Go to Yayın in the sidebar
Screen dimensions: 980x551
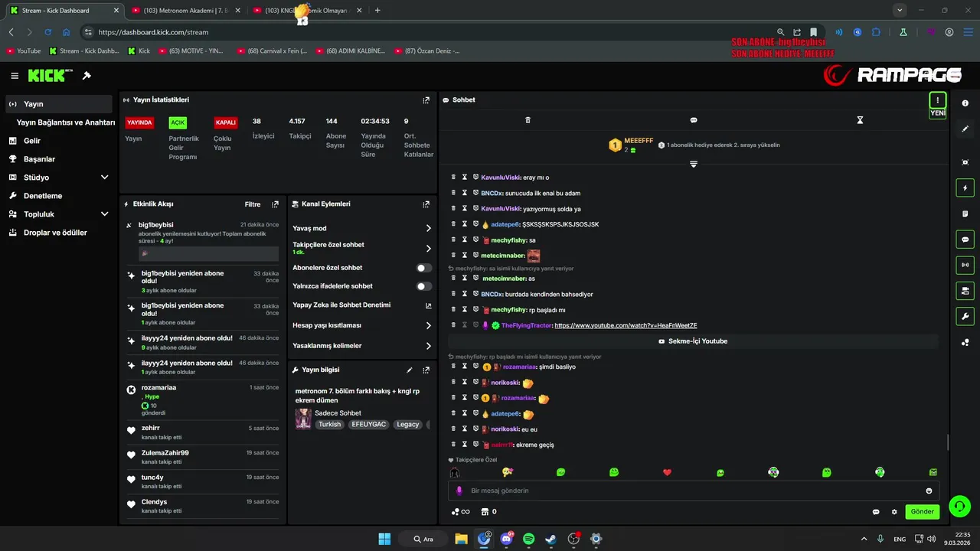pyautogui.click(x=58, y=104)
